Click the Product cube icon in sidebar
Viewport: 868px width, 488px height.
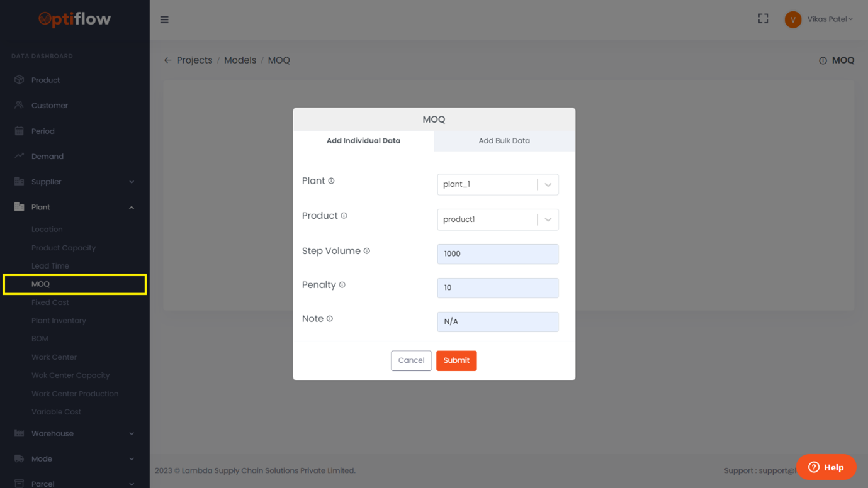(19, 80)
